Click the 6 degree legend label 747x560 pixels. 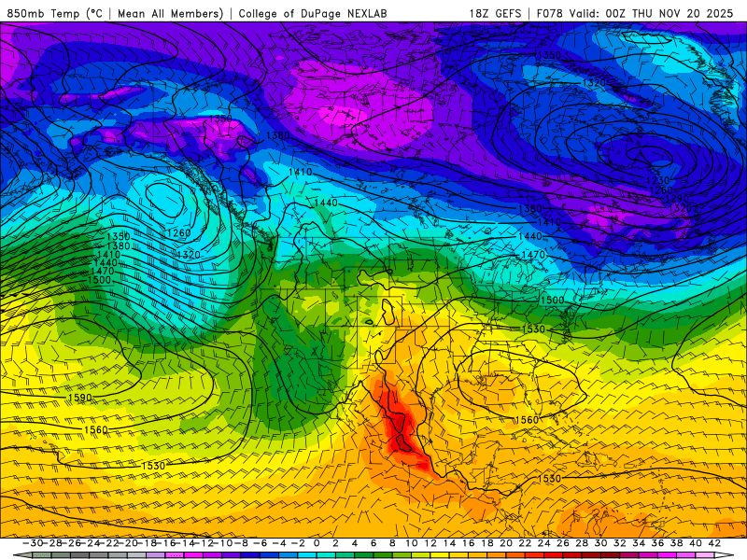click(x=373, y=543)
